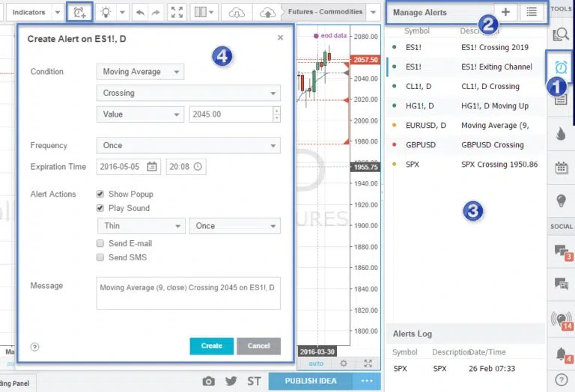This screenshot has width=575, height=392.
Task: Click the undo arrow in toolbar
Action: pos(140,13)
